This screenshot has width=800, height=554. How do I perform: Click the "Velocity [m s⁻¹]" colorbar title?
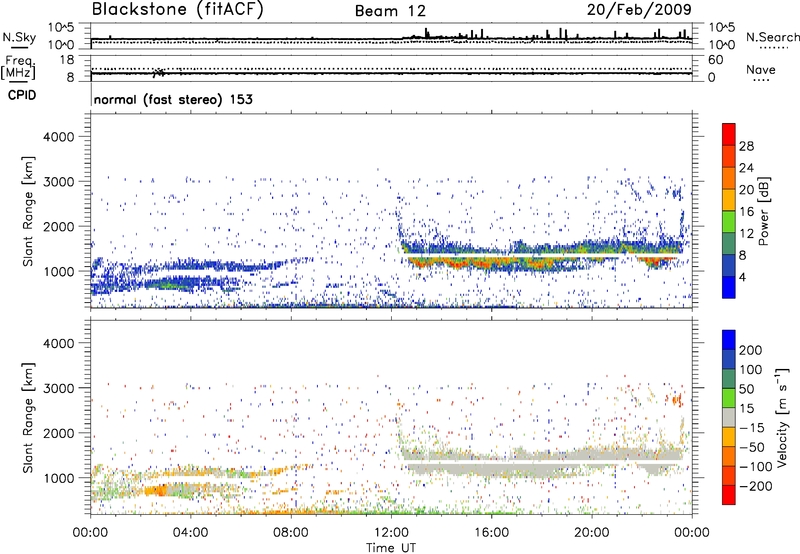(x=782, y=417)
